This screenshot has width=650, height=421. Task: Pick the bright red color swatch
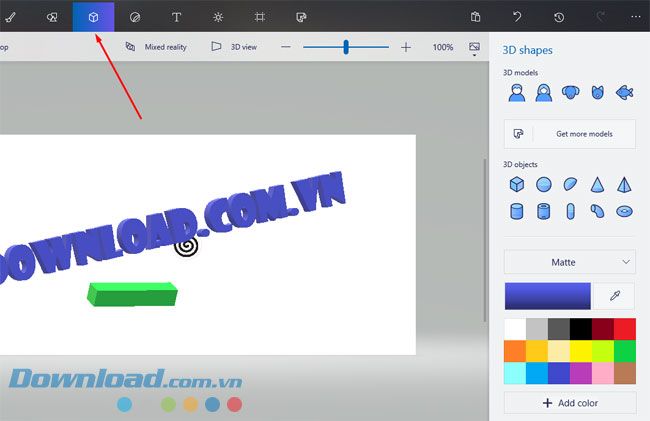tap(625, 329)
